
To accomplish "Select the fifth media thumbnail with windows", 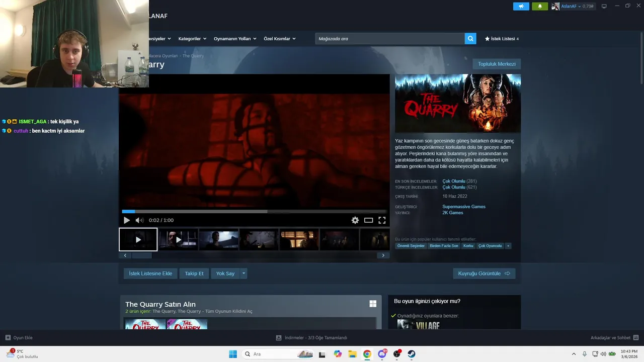I will point(299,240).
